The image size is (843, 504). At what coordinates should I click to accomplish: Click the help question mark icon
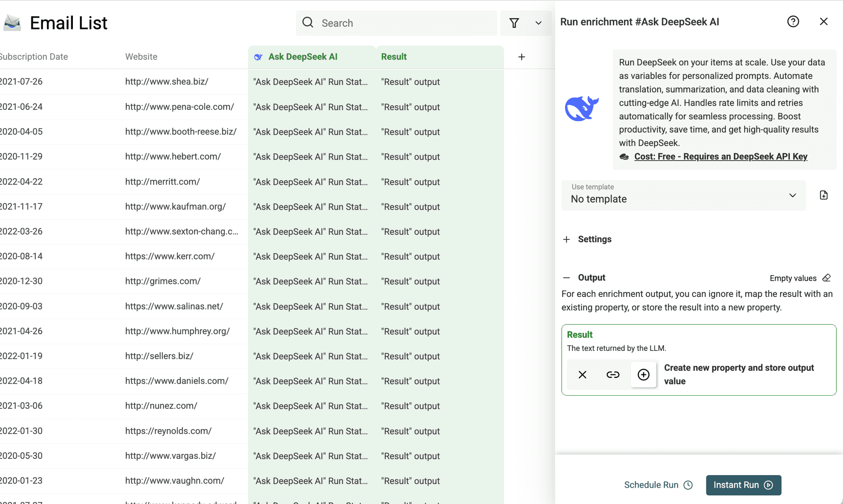[793, 21]
